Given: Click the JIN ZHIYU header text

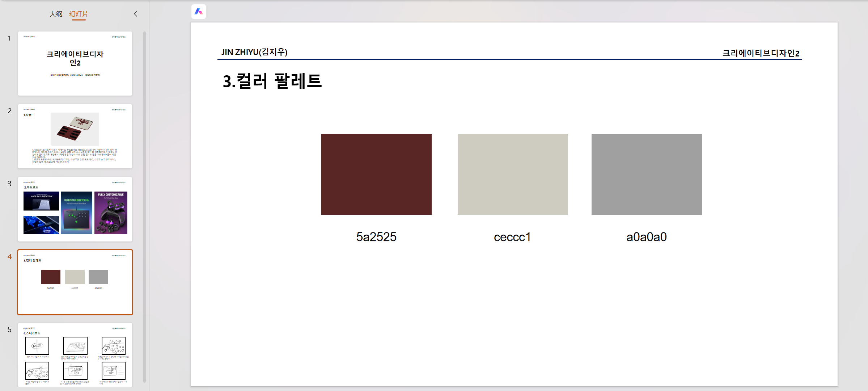Looking at the screenshot, I should [254, 52].
